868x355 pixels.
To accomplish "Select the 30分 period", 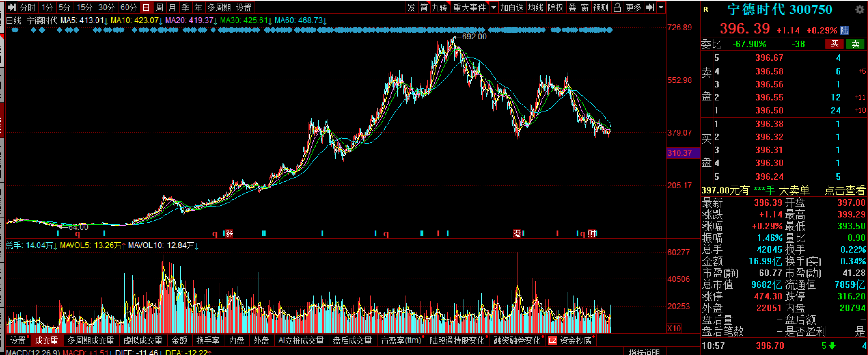I will pos(106,7).
